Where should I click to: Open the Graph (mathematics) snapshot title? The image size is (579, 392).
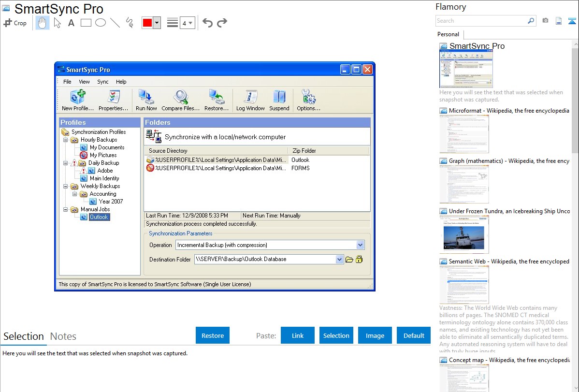click(509, 161)
